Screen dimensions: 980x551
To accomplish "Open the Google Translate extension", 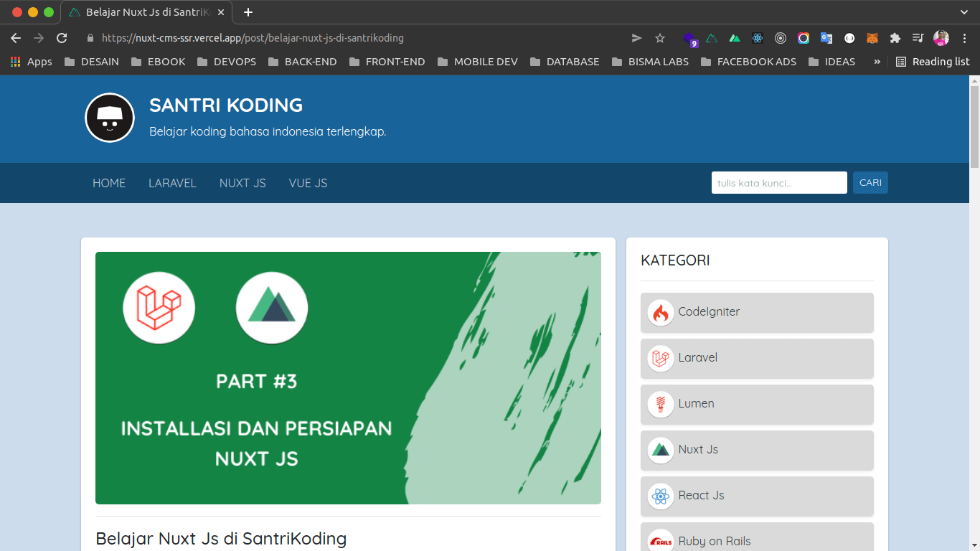I will coord(826,38).
